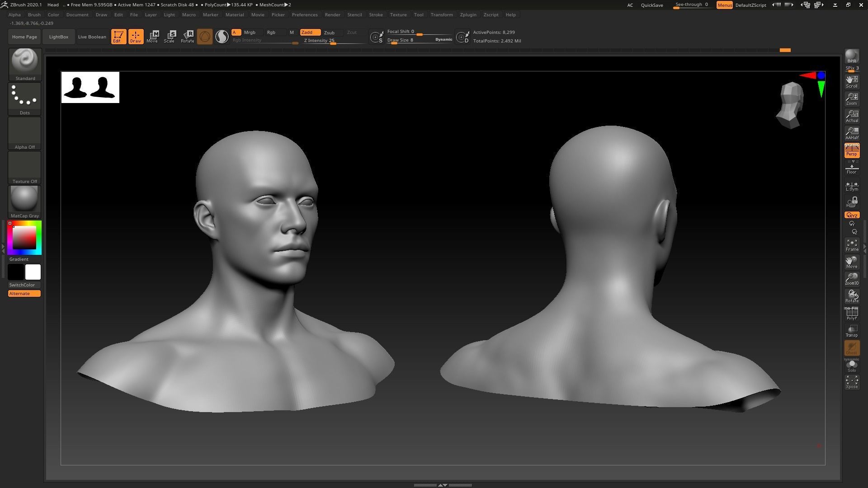
Task: Click the S draw size lock icon
Action: pos(377,37)
